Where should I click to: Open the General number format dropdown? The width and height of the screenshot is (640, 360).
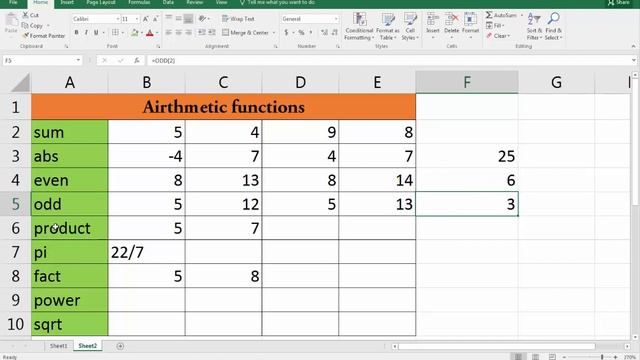(x=336, y=19)
